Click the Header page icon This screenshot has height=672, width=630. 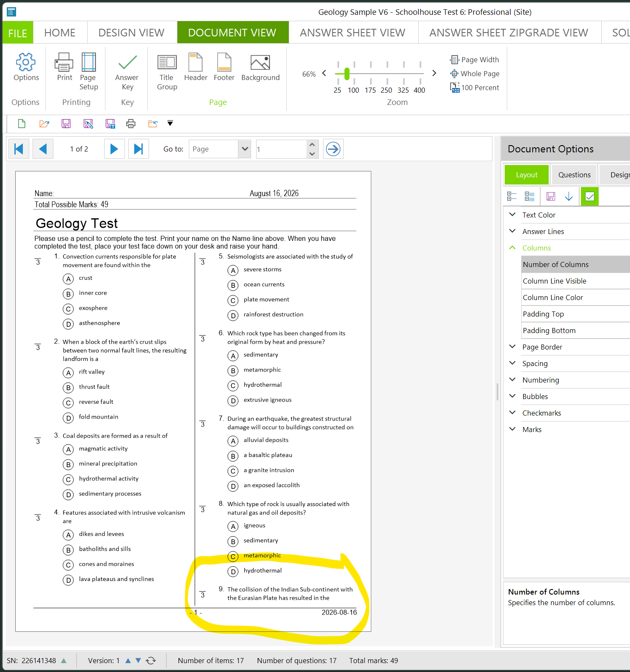[x=195, y=62]
